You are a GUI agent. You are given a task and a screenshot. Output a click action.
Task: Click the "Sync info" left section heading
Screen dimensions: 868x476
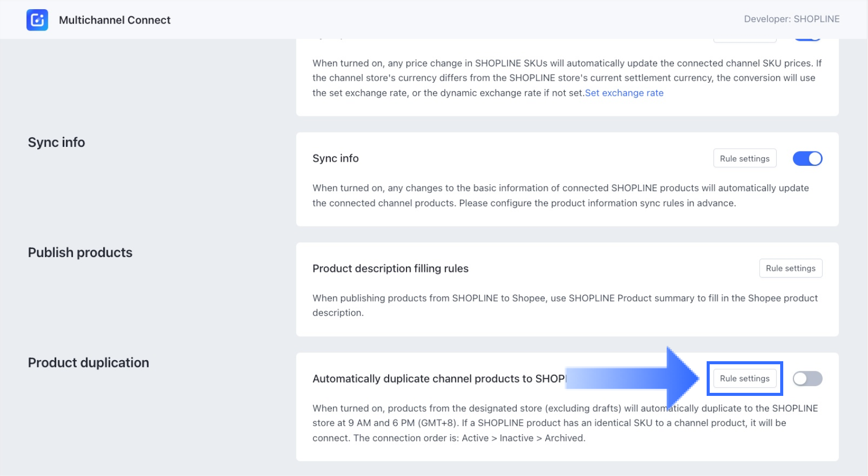click(x=57, y=142)
